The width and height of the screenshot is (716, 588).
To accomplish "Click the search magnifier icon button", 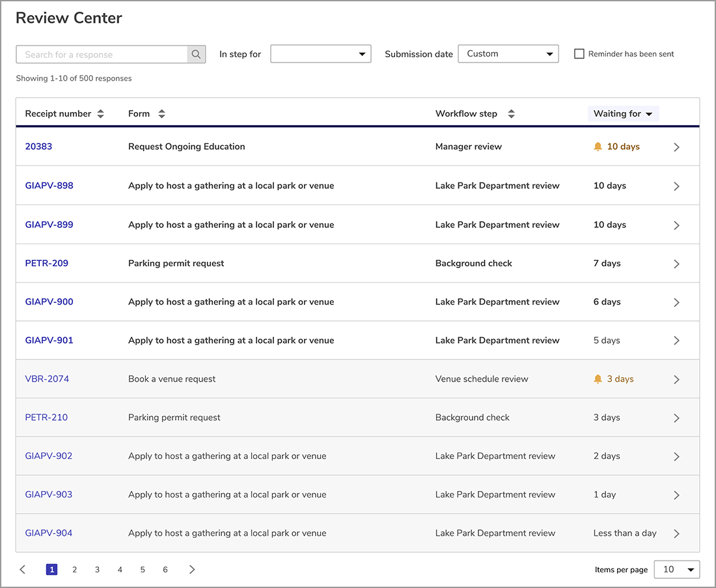I will click(197, 54).
